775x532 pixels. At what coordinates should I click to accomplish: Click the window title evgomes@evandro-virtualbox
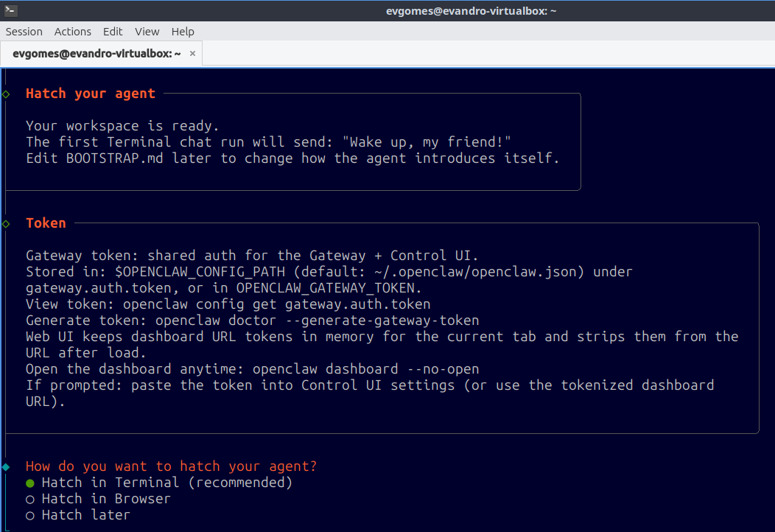tap(471, 11)
